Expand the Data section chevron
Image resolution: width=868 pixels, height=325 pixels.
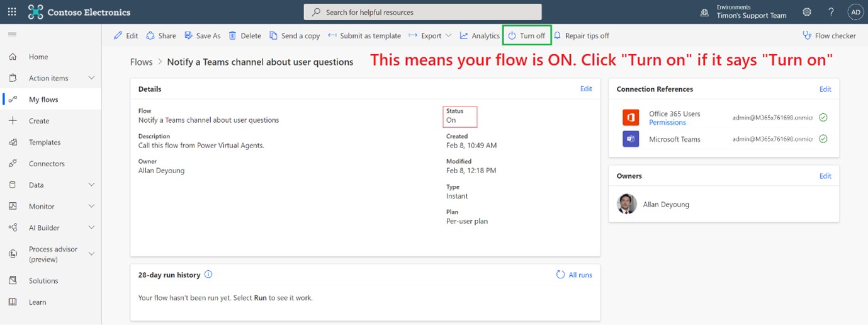tap(91, 185)
